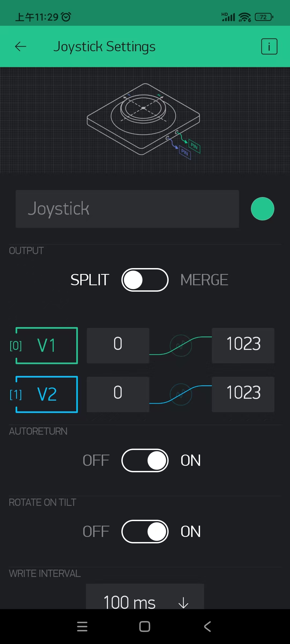
Task: Tap the Autoreturn OFF label
Action: [x=96, y=460]
